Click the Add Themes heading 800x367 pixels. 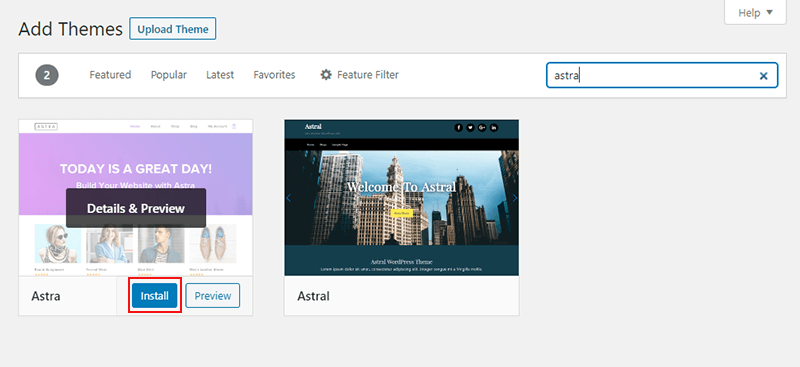tap(70, 29)
